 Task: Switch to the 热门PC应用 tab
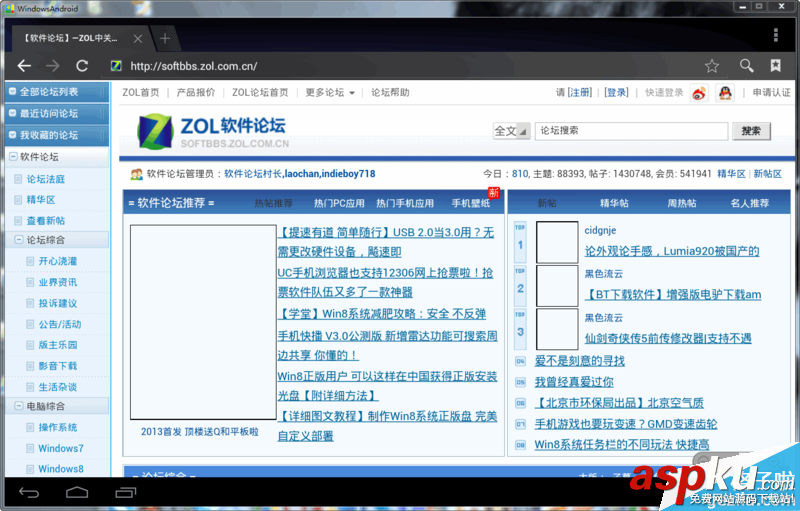click(x=339, y=203)
